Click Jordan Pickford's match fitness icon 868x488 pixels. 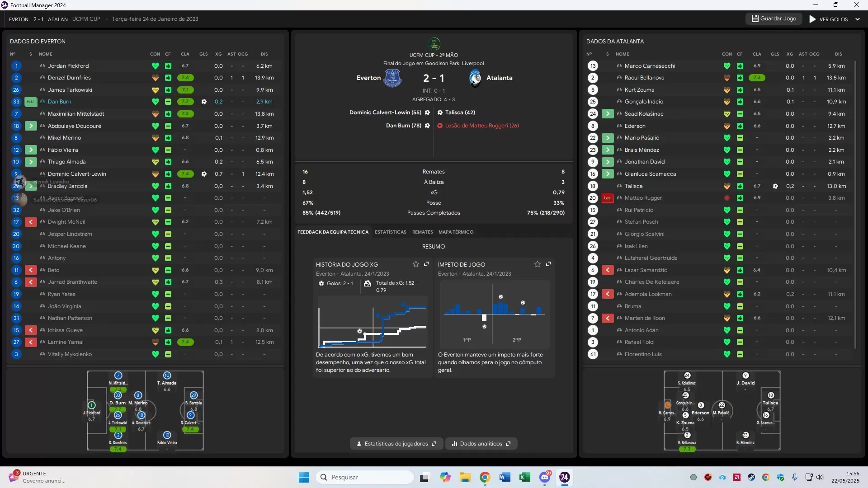168,66
